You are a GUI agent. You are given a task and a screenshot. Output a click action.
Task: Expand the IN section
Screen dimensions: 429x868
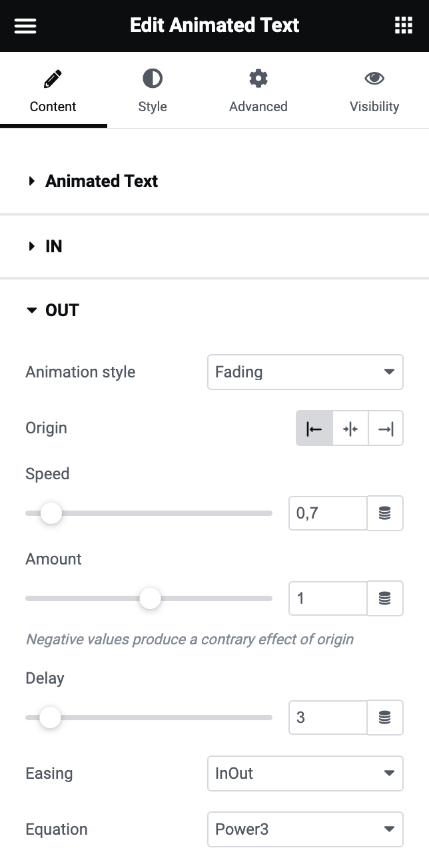click(53, 246)
